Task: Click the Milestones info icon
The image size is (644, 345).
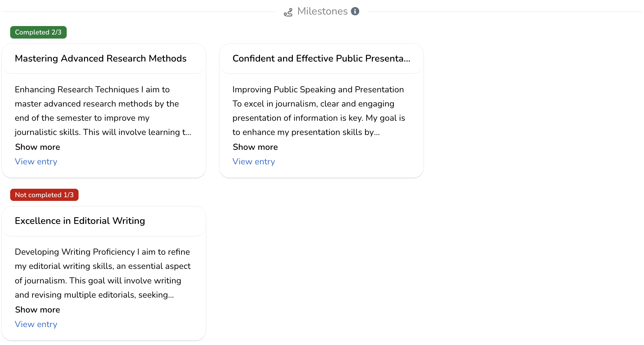Action: (x=355, y=11)
